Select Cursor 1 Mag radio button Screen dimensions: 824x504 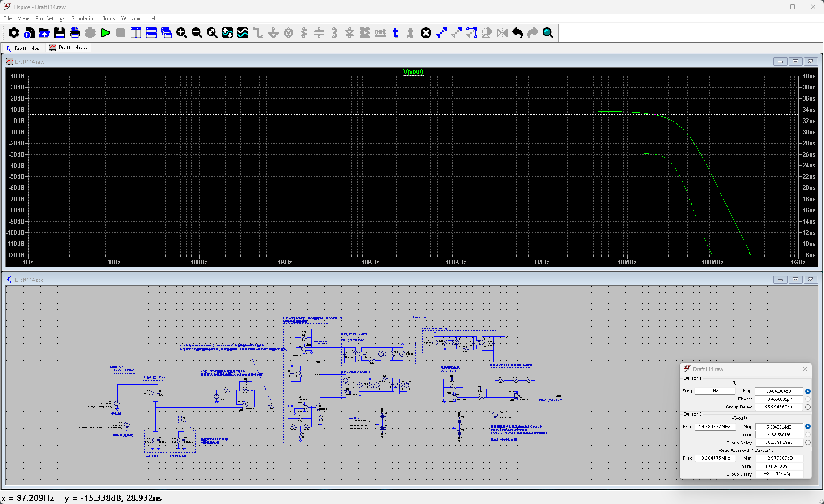[808, 391]
